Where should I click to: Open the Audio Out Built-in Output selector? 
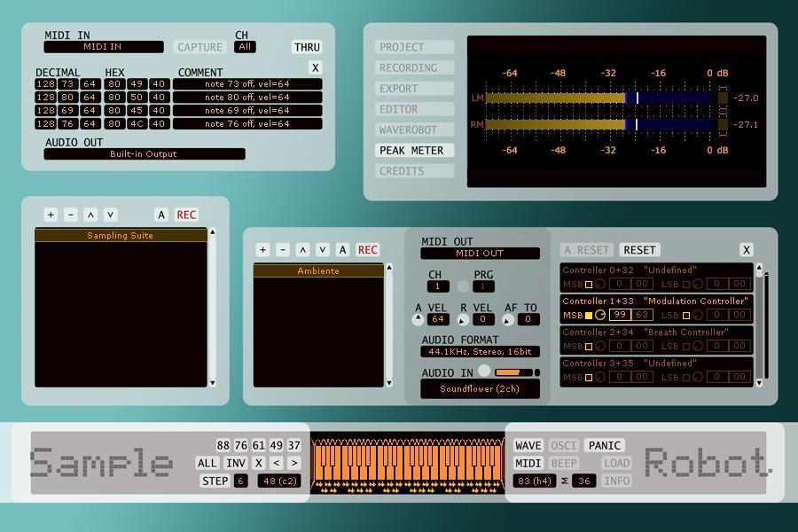(144, 154)
